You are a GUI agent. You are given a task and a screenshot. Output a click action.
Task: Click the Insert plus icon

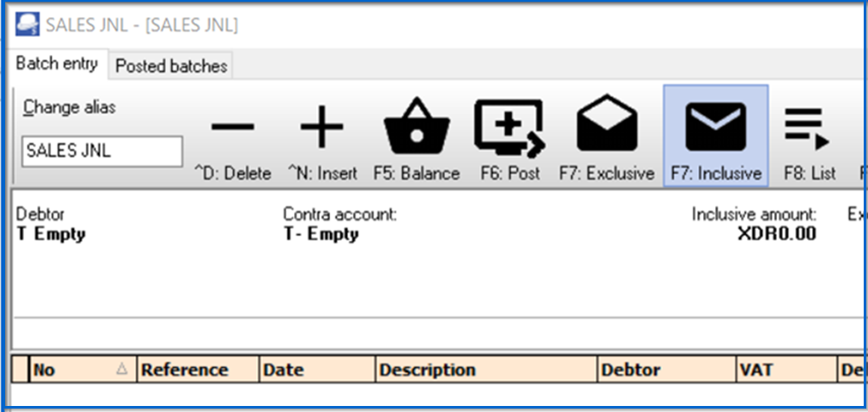click(x=321, y=129)
